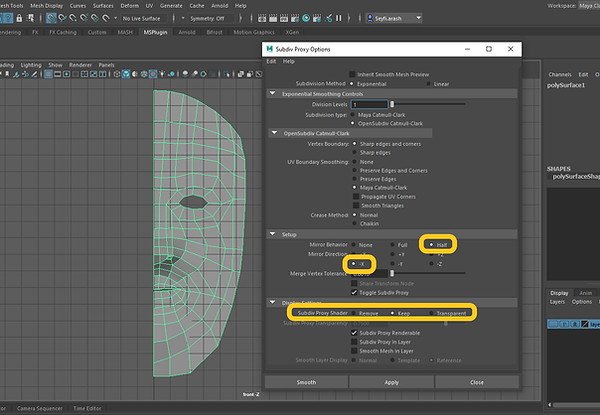
Task: Toggle viewport grid display icon
Action: 48,74
